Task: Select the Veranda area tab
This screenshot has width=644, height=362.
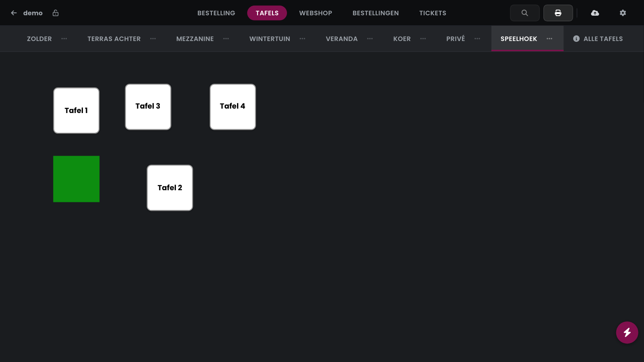Action: [342, 39]
